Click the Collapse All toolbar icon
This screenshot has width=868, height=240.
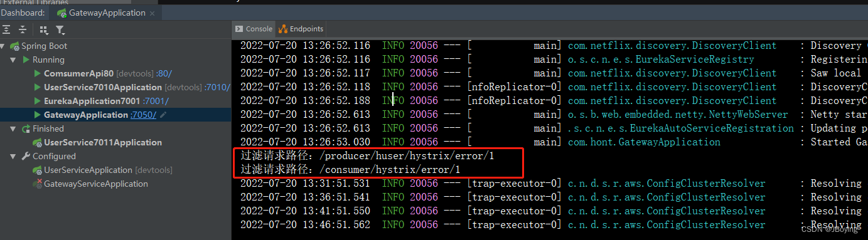23,29
